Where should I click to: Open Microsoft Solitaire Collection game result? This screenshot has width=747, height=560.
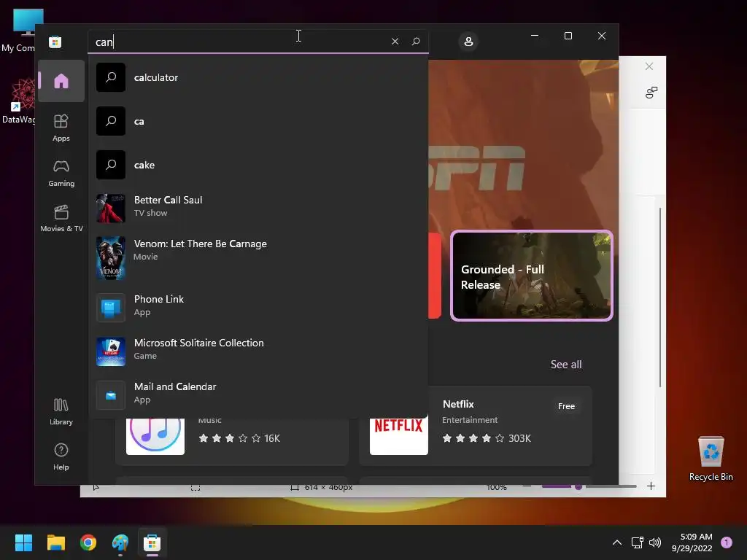click(258, 351)
